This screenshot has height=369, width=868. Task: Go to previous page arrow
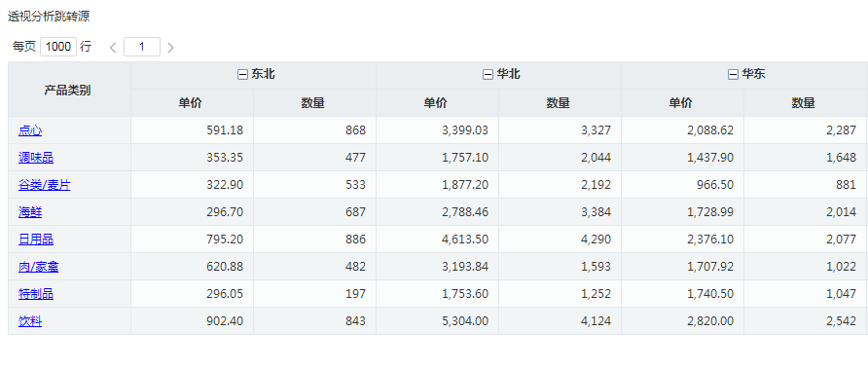point(113,48)
